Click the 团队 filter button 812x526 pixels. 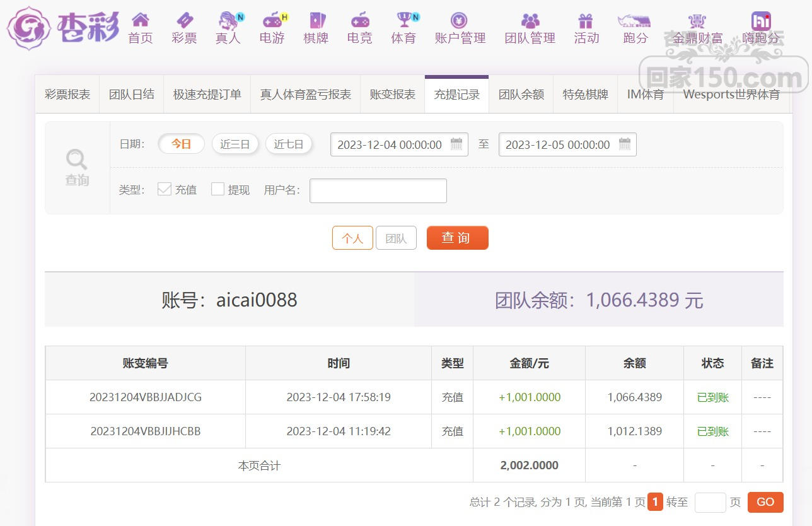(x=396, y=238)
